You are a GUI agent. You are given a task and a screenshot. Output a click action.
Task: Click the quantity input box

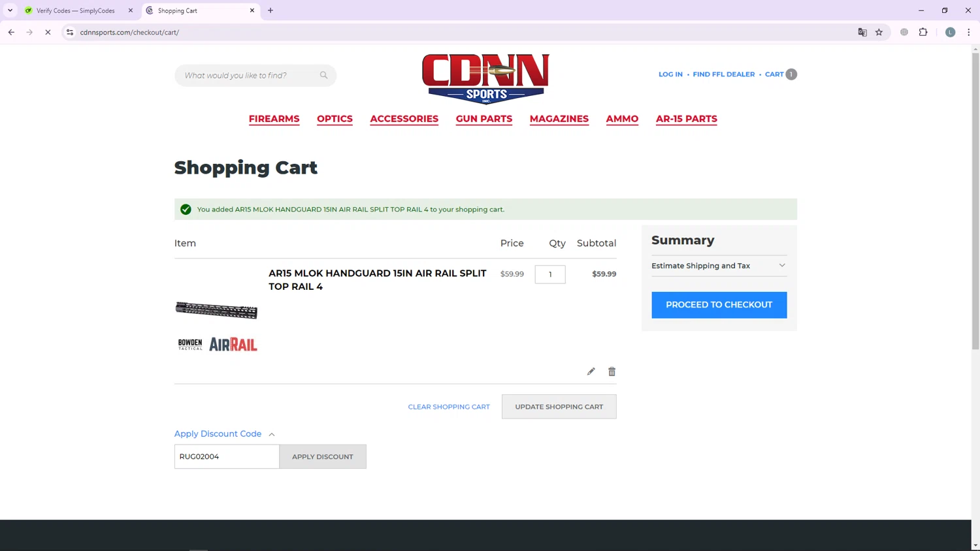tap(550, 274)
